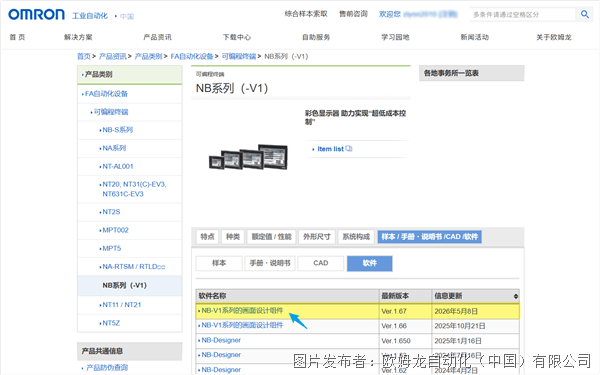600x375 pixels.
Task: Open NB-V1系列的画面设计组件 link for Ver.1.67
Action: pos(242,311)
